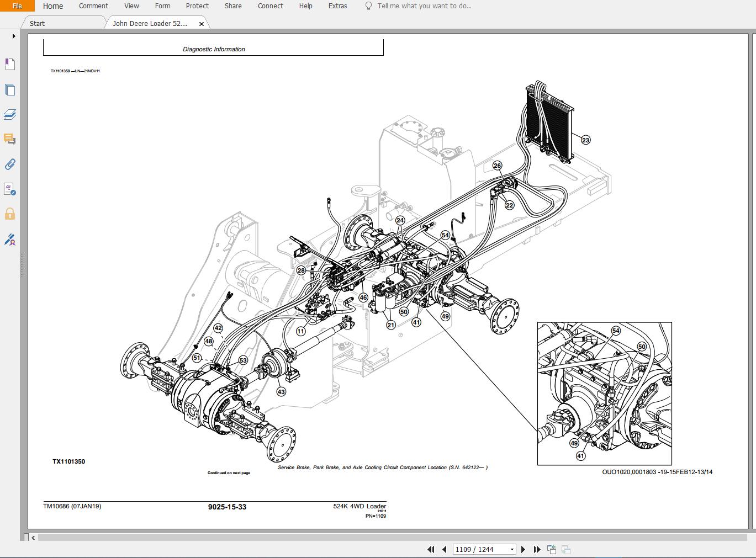The height and width of the screenshot is (558, 756).
Task: Open the Bookmarks panel icon
Action: coord(10,65)
